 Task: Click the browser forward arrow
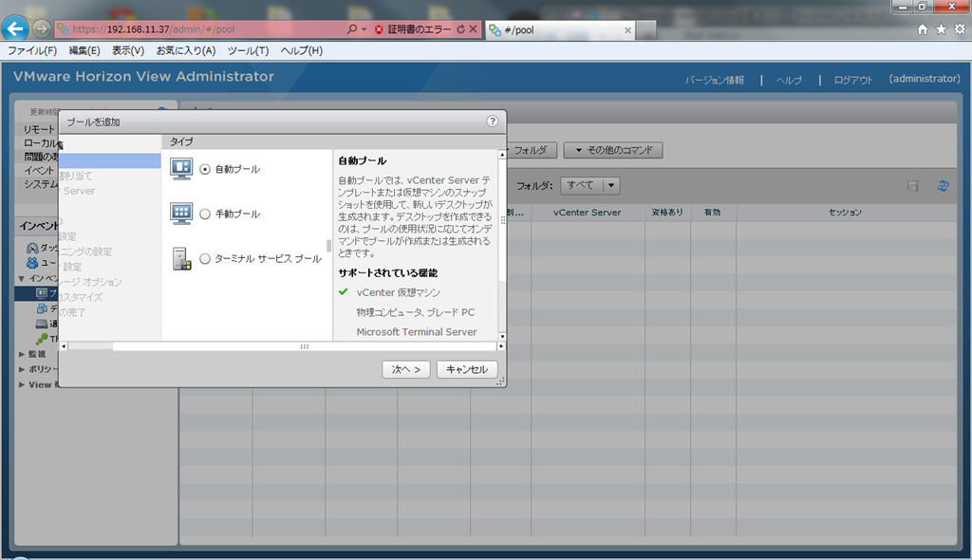tap(41, 28)
